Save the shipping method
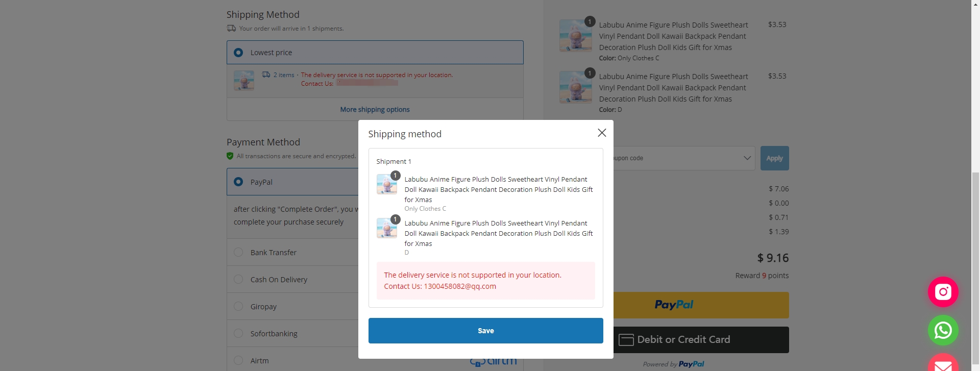980x371 pixels. [x=485, y=331]
